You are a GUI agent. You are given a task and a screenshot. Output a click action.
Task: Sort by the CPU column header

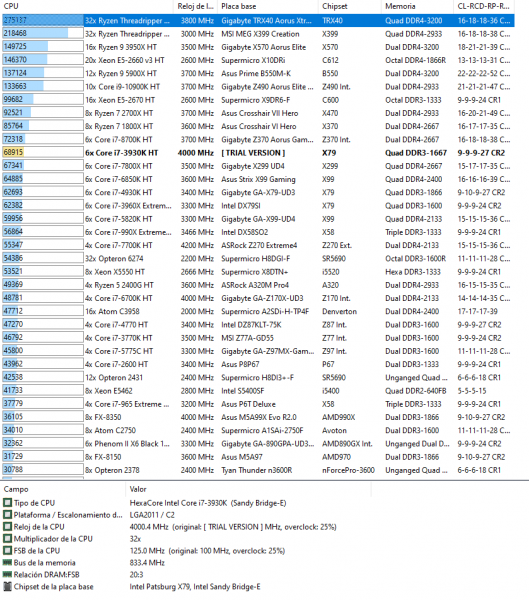click(x=87, y=6)
